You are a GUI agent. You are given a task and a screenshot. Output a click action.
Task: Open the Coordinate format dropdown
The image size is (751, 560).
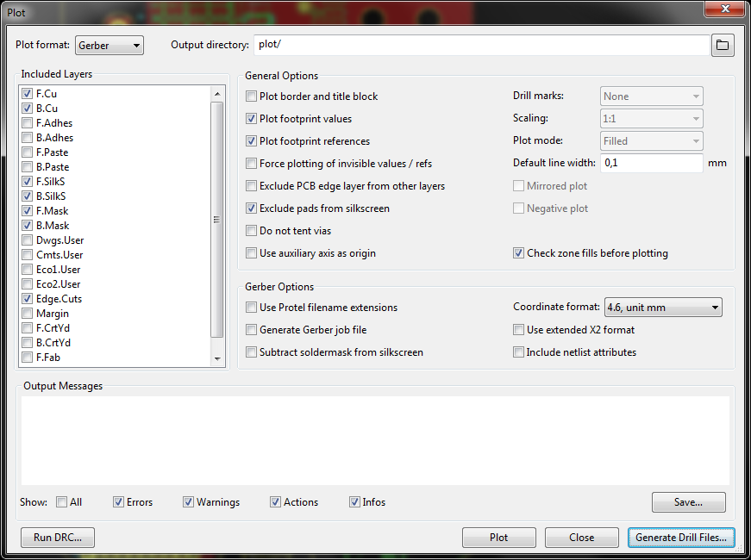click(x=663, y=308)
